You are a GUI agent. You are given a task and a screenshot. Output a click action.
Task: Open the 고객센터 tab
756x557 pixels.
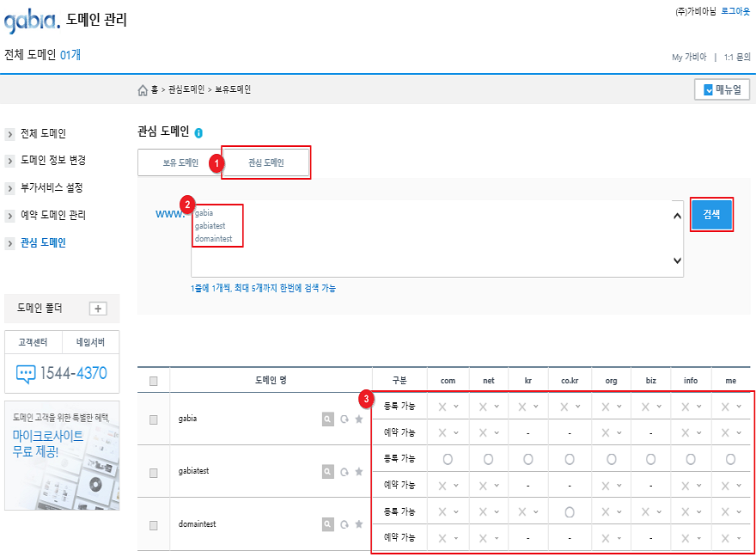[x=33, y=342]
